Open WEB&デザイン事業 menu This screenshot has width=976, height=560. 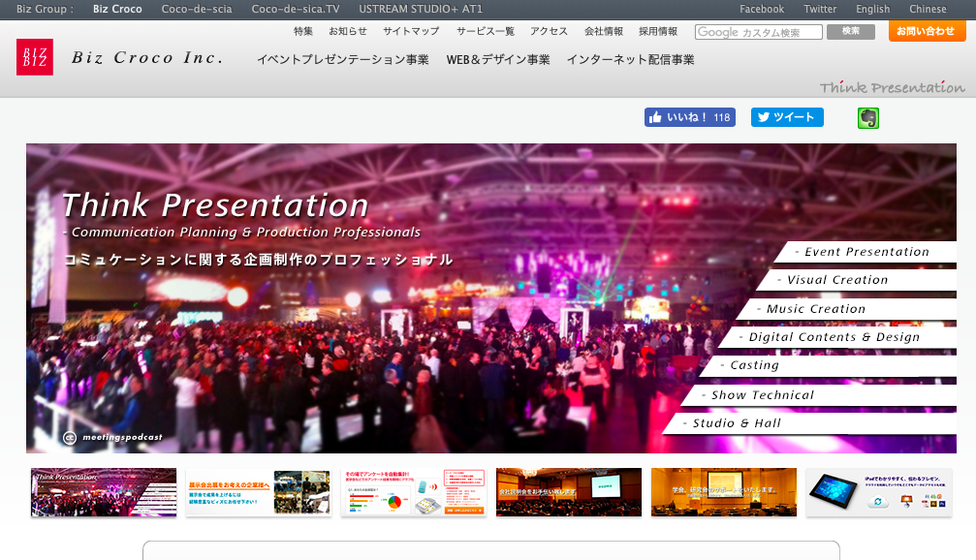tap(497, 59)
